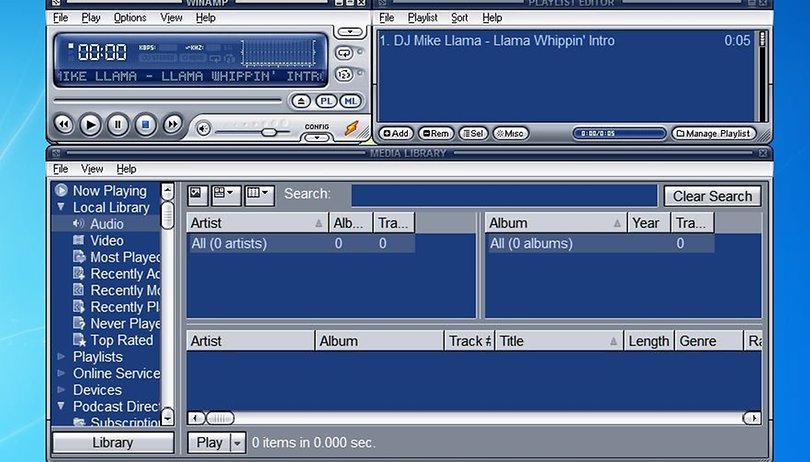Toggle the Repeat button in the player

tap(344, 53)
